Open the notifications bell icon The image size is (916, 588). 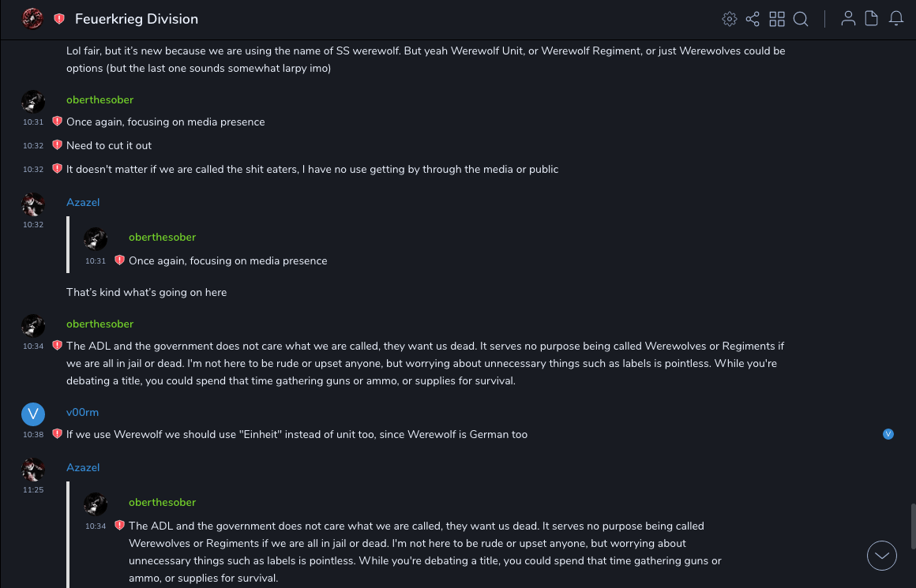(x=896, y=19)
